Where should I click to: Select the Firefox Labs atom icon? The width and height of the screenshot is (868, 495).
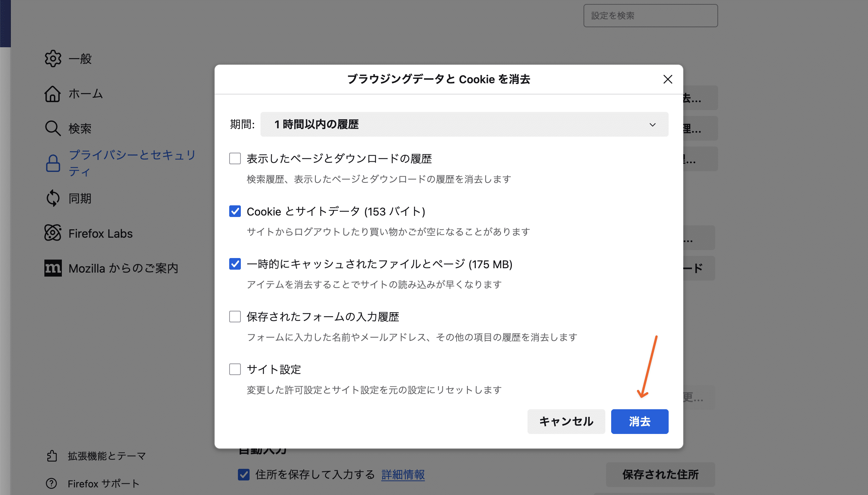(x=53, y=233)
